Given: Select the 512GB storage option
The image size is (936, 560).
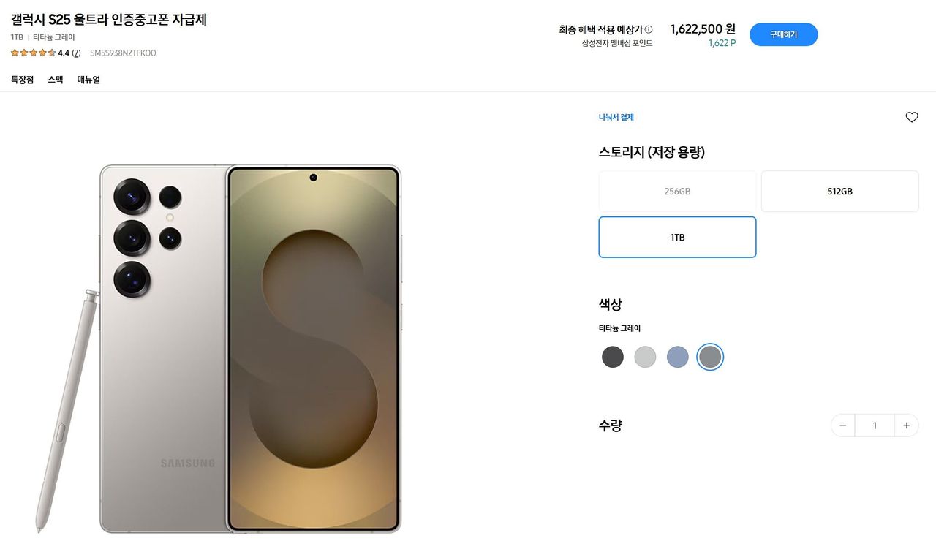Looking at the screenshot, I should (x=839, y=192).
